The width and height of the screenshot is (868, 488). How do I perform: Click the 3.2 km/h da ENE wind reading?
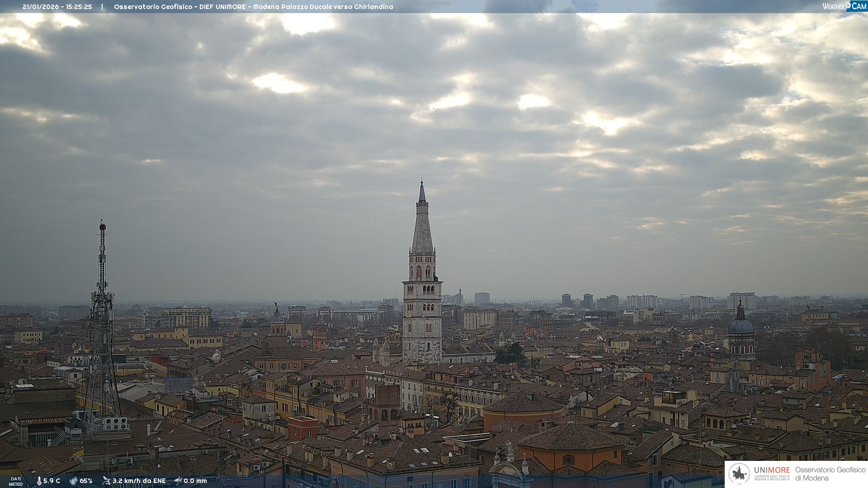tap(139, 481)
